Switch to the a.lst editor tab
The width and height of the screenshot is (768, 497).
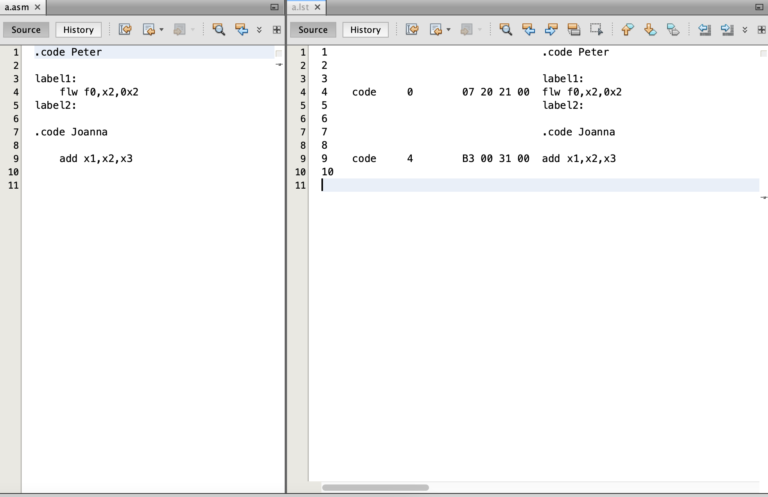[300, 7]
